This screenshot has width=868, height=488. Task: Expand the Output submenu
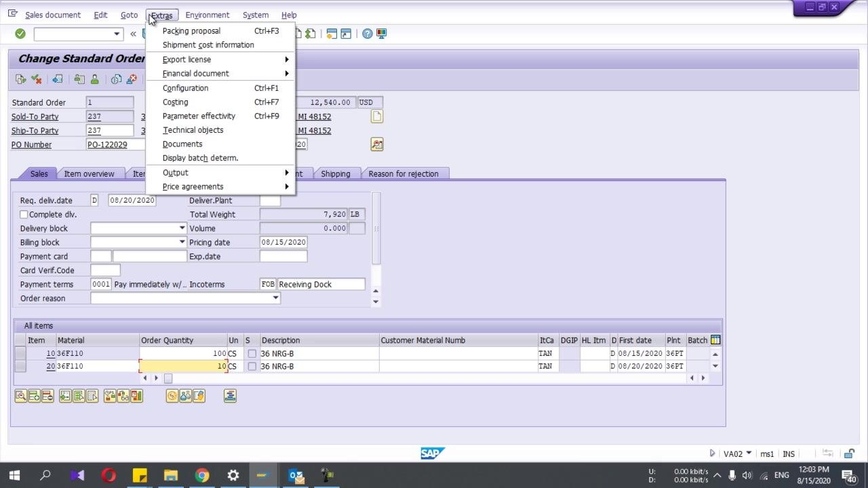pyautogui.click(x=222, y=172)
